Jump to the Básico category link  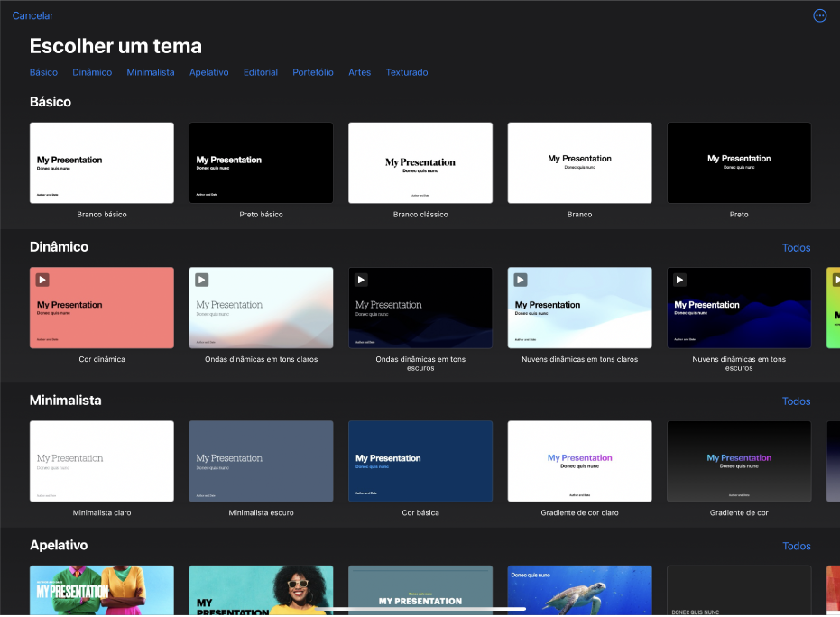point(43,72)
